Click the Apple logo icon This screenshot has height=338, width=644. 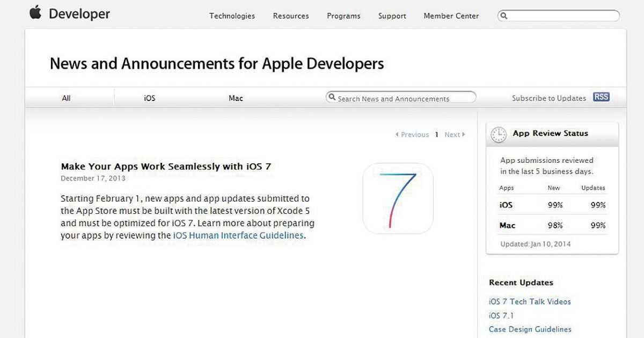click(x=35, y=13)
